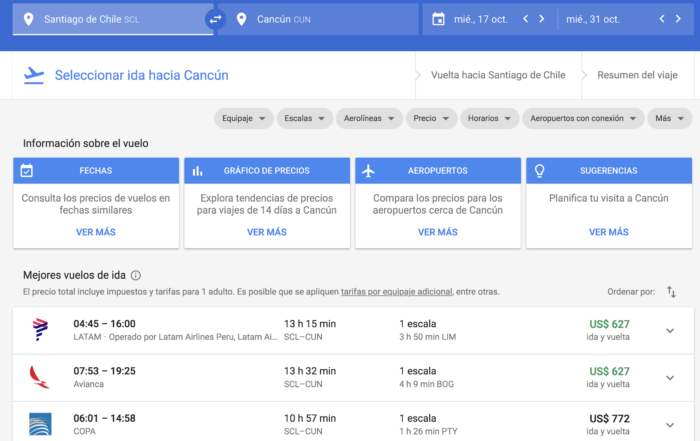Click the calendar icon for departure date

tap(437, 19)
